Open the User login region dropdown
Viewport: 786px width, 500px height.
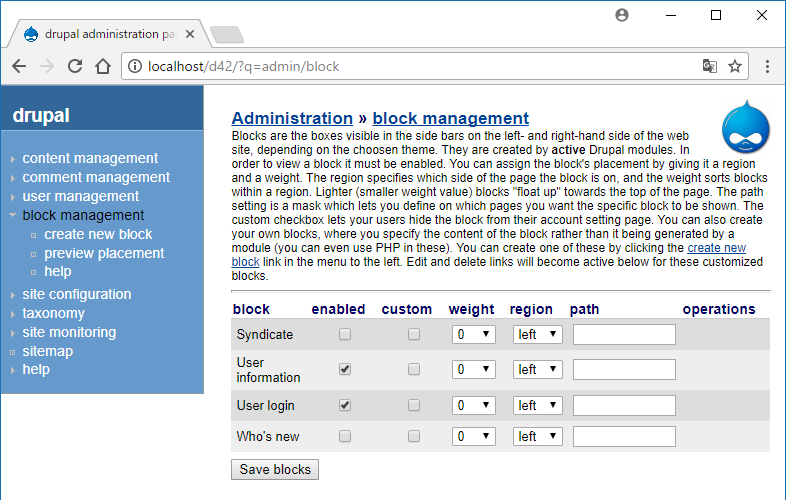click(x=537, y=406)
